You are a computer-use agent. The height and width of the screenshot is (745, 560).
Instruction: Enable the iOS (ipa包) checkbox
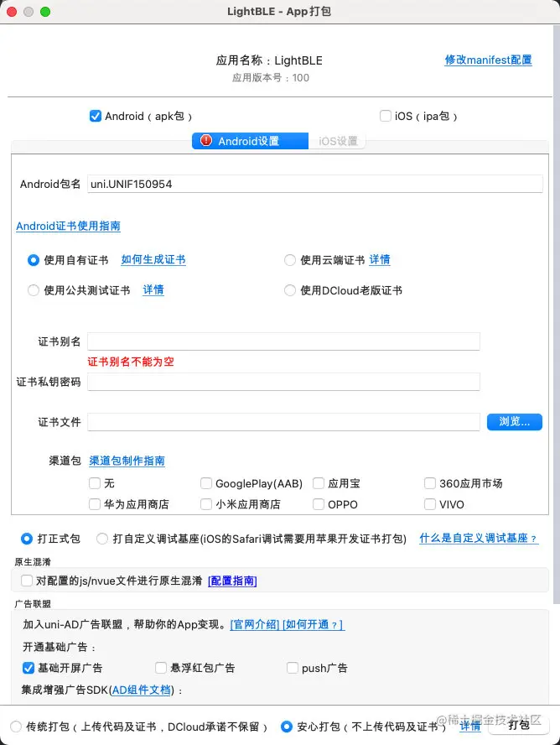(386, 116)
